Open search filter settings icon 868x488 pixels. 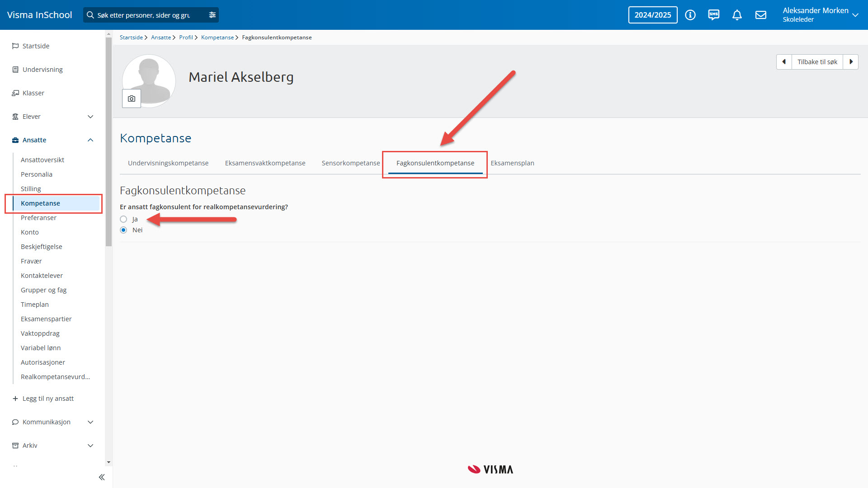(x=212, y=15)
